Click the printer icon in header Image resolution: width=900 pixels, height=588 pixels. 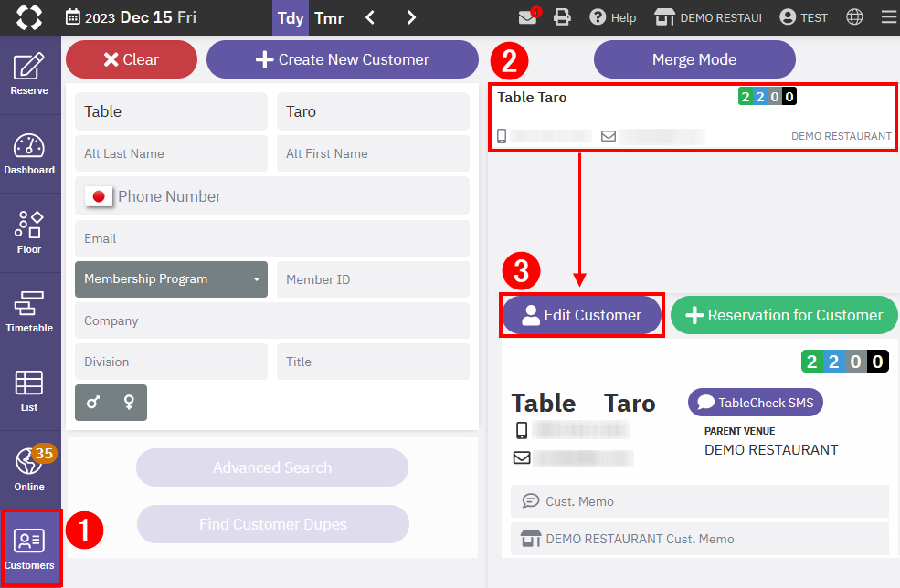tap(562, 17)
